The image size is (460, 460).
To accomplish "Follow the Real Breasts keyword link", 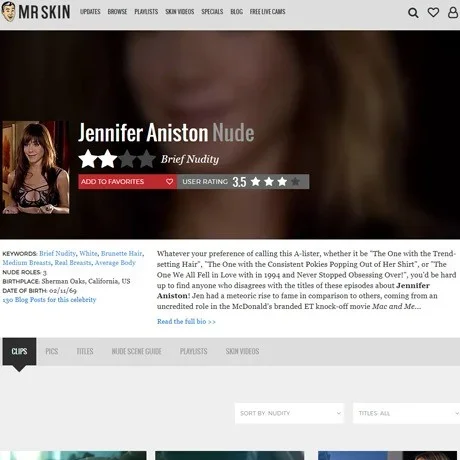I will [73, 263].
